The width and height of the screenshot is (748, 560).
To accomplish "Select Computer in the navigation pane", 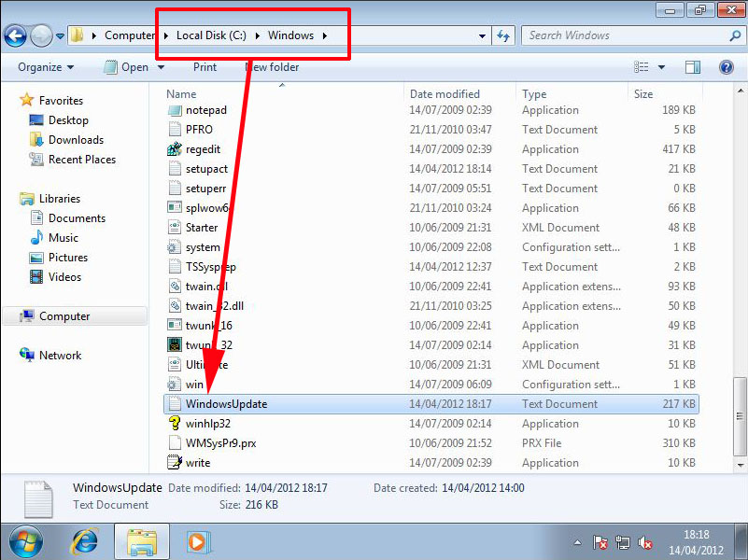I will (75, 316).
